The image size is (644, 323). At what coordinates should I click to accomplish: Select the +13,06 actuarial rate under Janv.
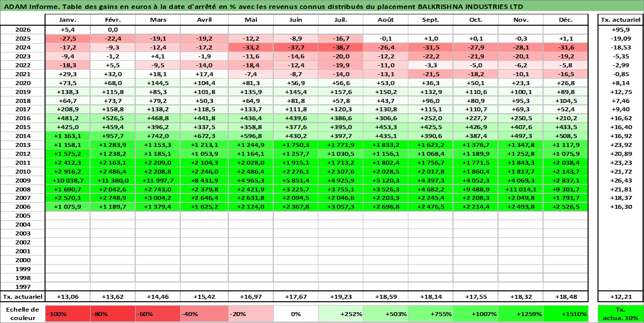[x=67, y=296]
